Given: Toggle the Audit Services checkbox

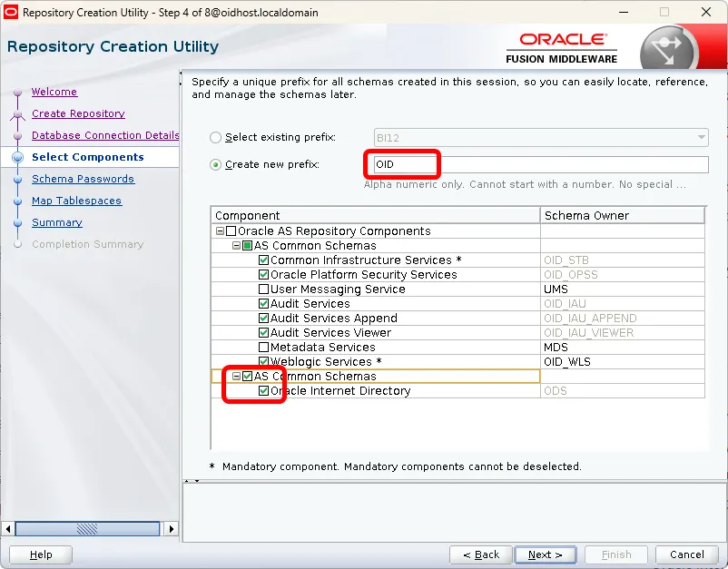Looking at the screenshot, I should pos(264,303).
